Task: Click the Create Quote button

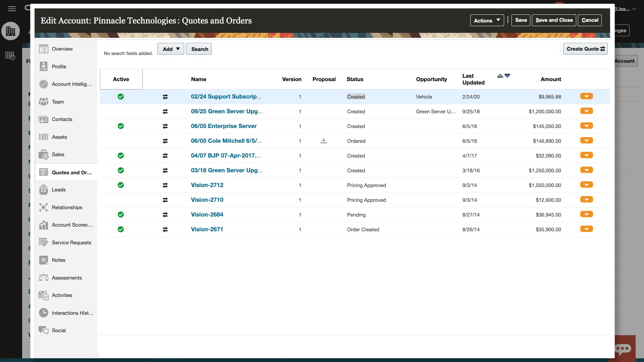Action: [x=585, y=49]
